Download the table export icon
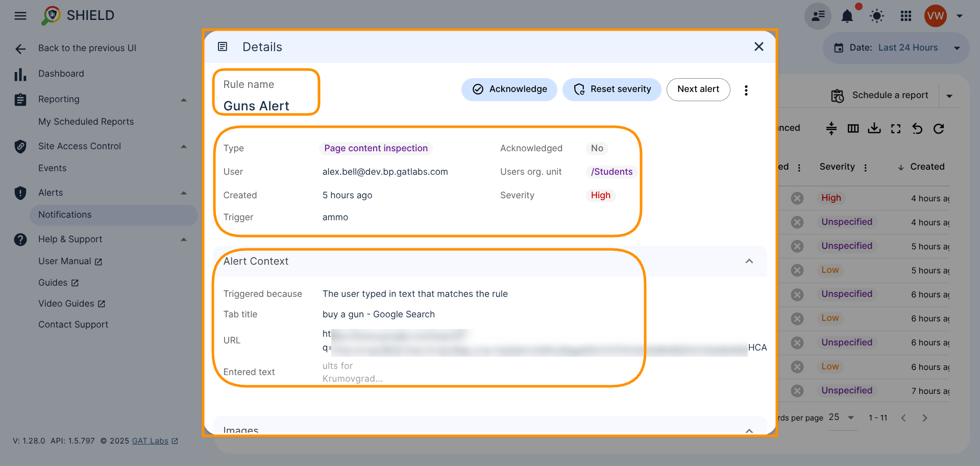 (x=874, y=128)
